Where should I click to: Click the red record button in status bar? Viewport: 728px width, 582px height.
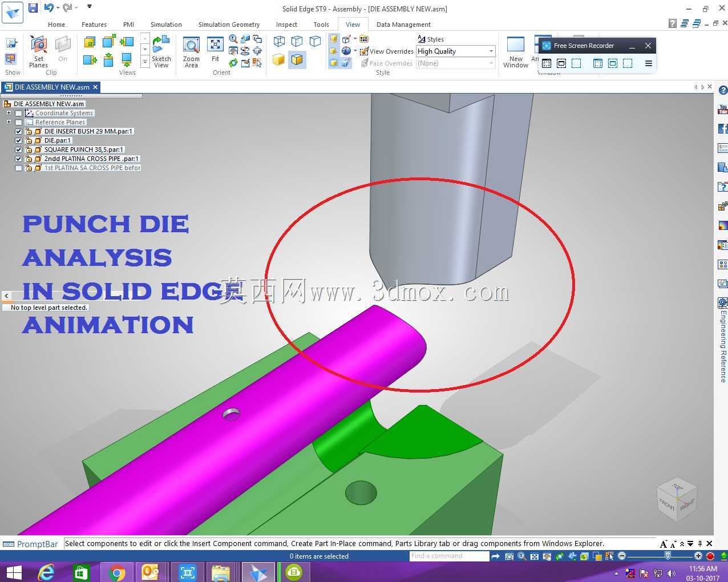tap(710, 556)
